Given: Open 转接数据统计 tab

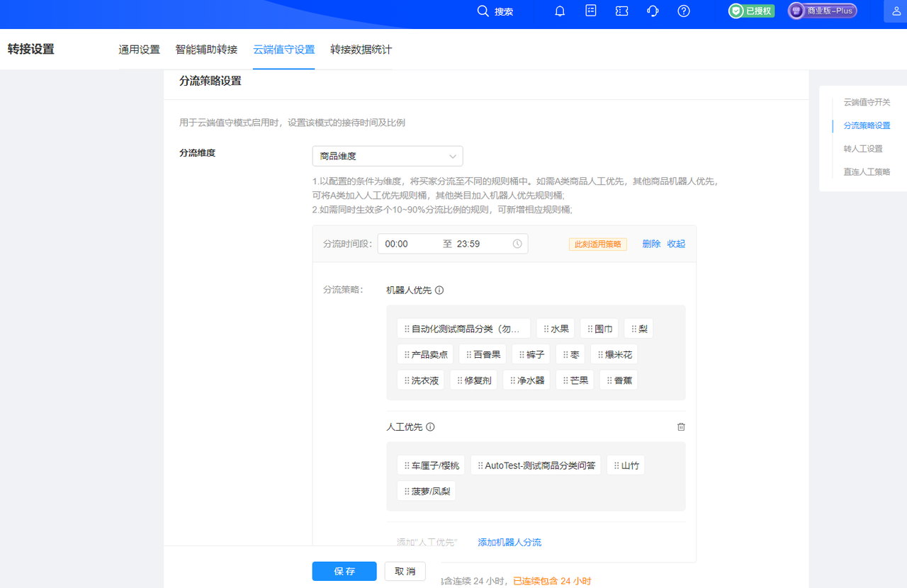Looking at the screenshot, I should 361,50.
